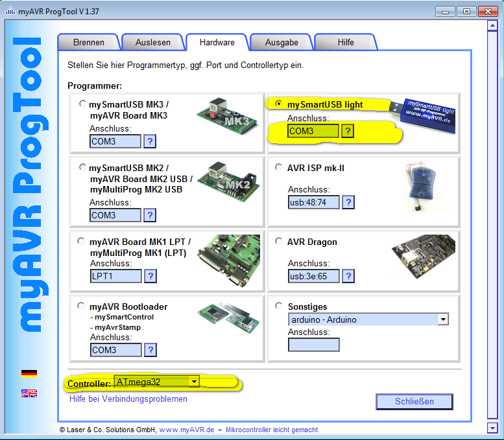The image size is (504, 440).
Task: Click the Bootloader COM3 port field
Action: tap(116, 350)
